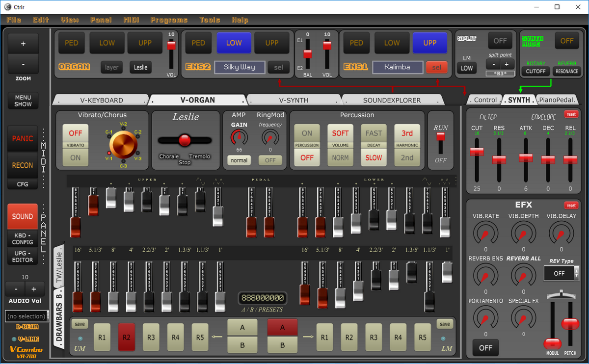The width and height of the screenshot is (589, 364).
Task: Select registration R3 in the UM group
Action: coord(151,338)
